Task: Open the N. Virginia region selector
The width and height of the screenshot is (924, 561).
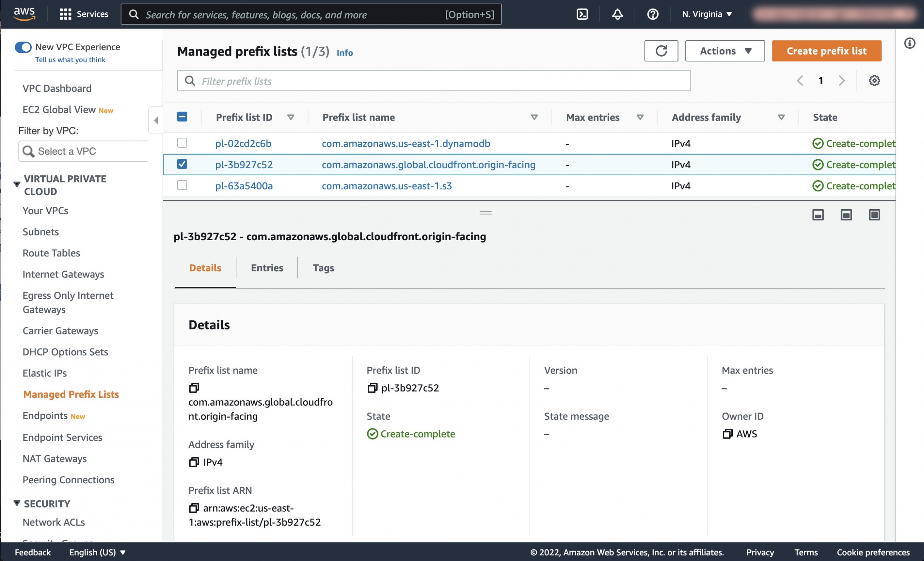Action: click(x=706, y=14)
